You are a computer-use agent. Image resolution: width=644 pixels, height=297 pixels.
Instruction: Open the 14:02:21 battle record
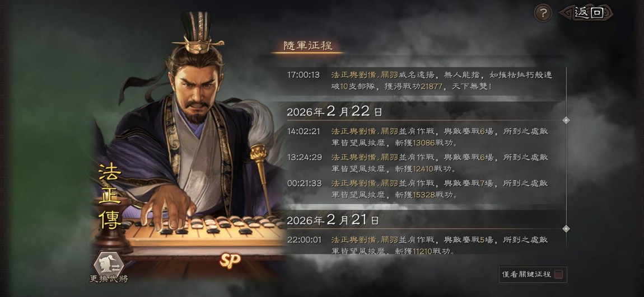tap(417, 137)
